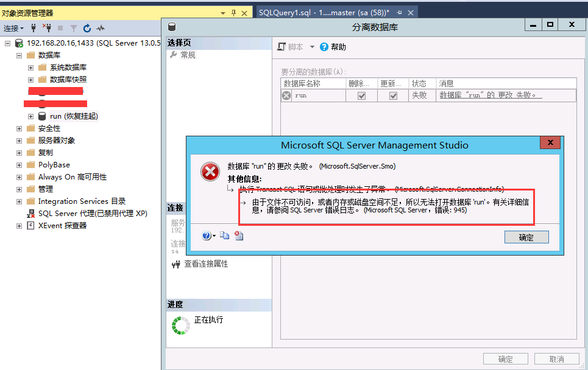Click the 失败 status cell

422,96
